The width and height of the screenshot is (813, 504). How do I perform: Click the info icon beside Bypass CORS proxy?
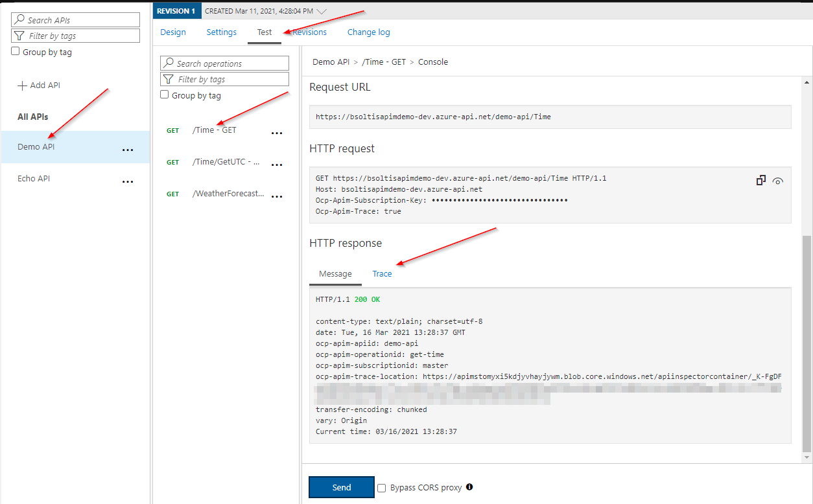click(x=469, y=487)
